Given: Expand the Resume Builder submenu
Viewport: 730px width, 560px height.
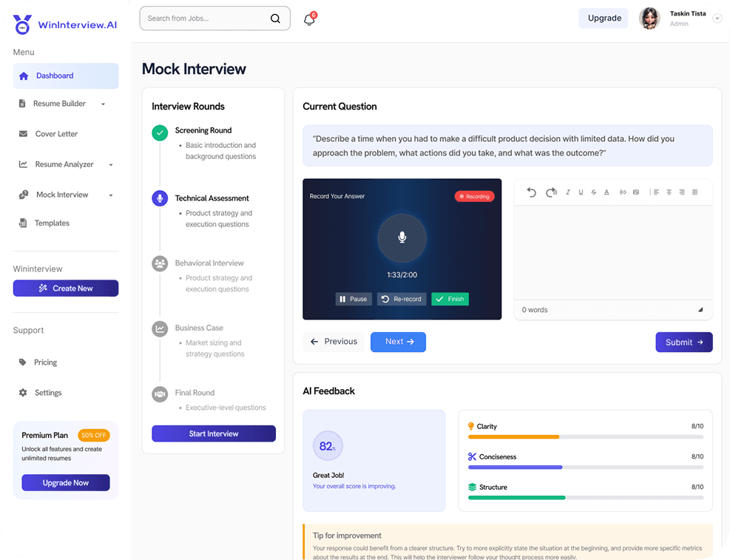Looking at the screenshot, I should coord(104,104).
